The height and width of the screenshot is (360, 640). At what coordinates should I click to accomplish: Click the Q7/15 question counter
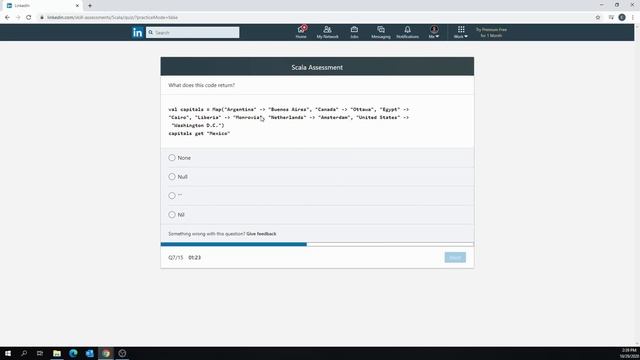tap(176, 258)
